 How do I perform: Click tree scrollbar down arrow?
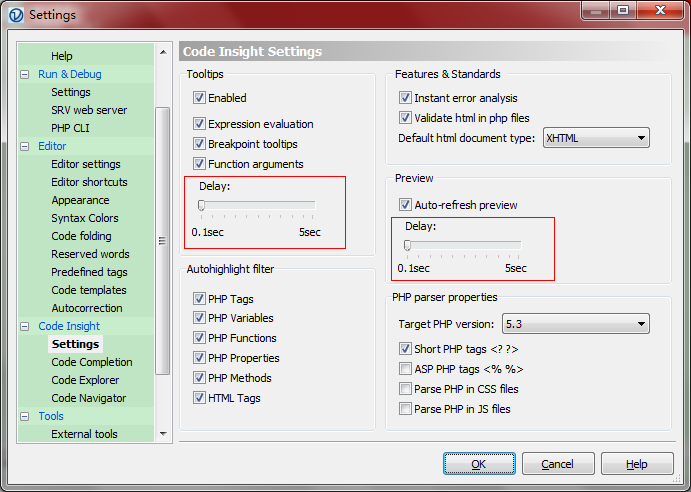tap(163, 434)
